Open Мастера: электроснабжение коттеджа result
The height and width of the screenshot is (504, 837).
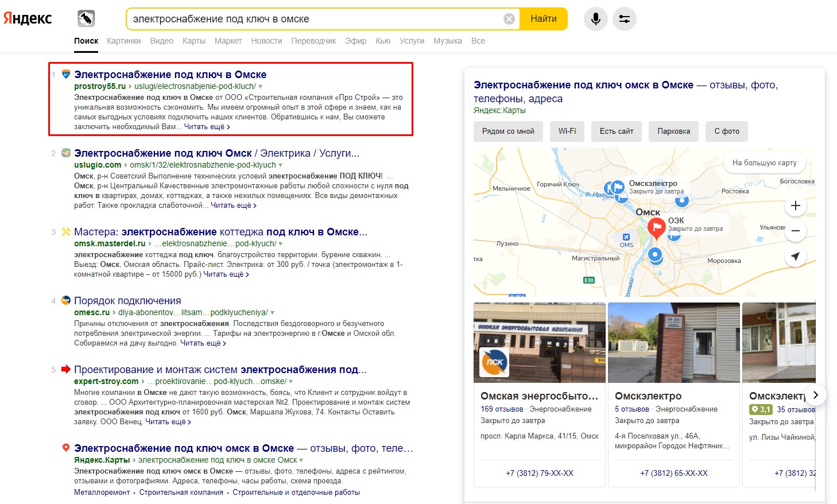pos(220,232)
